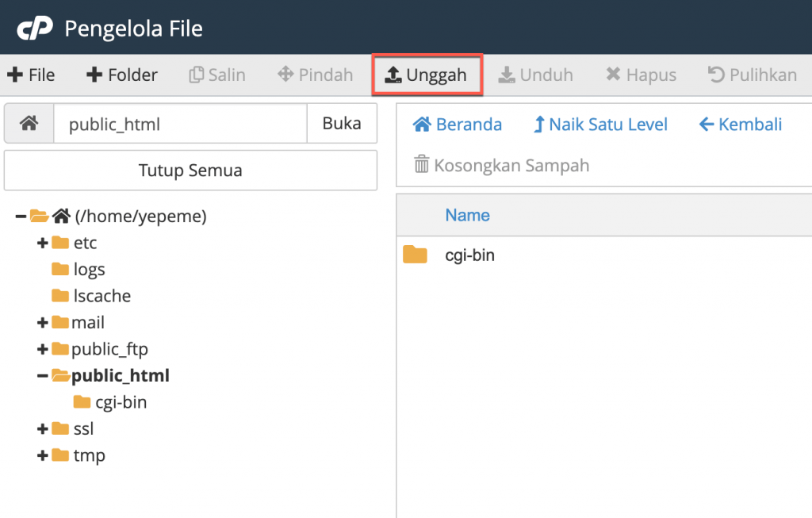Click the Pindah move toolbar item
The height and width of the screenshot is (518, 812).
pyautogui.click(x=316, y=75)
